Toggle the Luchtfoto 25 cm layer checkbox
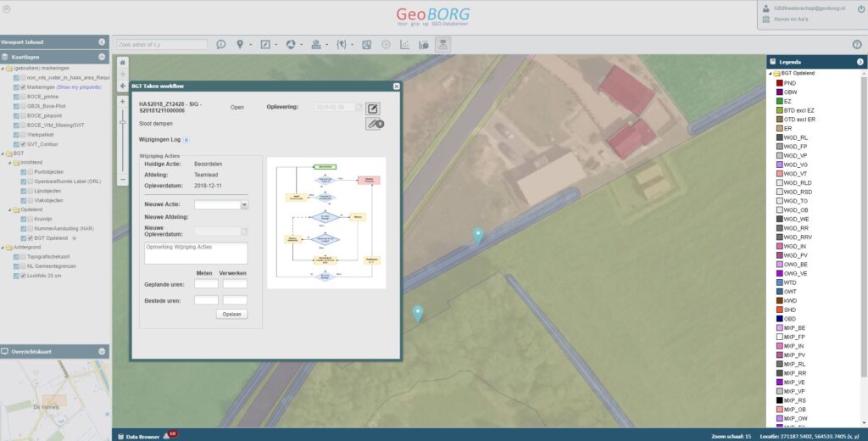The height and width of the screenshot is (441, 868). pyautogui.click(x=23, y=276)
